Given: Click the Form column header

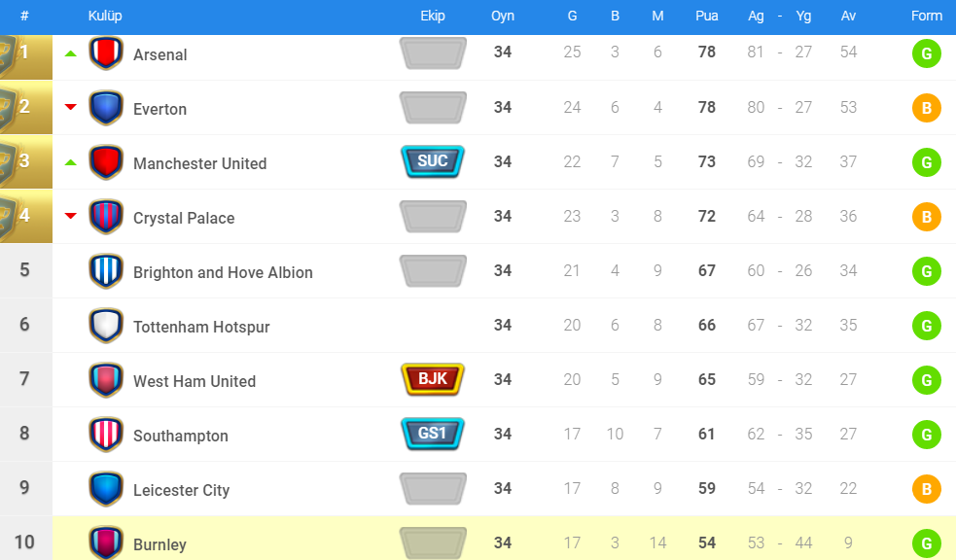Looking at the screenshot, I should pyautogui.click(x=927, y=16).
